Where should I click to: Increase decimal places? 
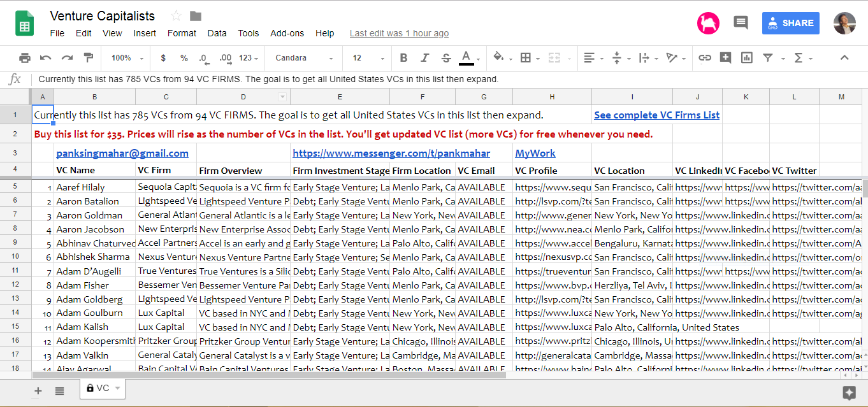[x=225, y=58]
